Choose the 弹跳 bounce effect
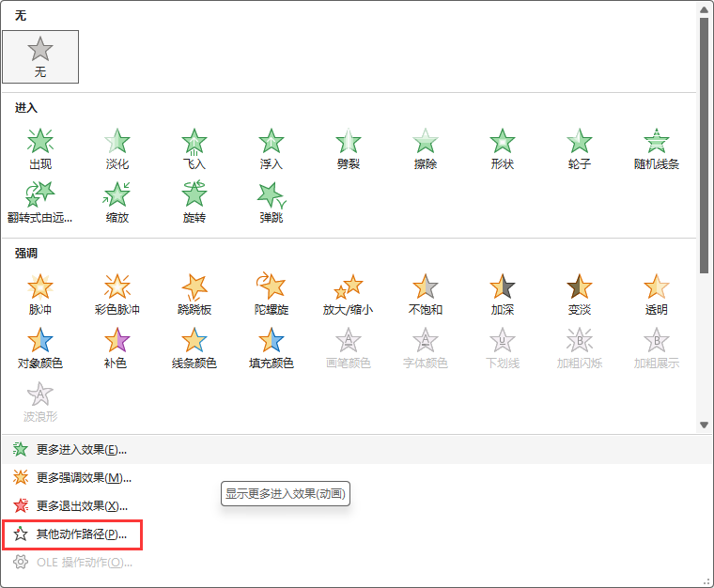The image size is (714, 588). coord(272,203)
